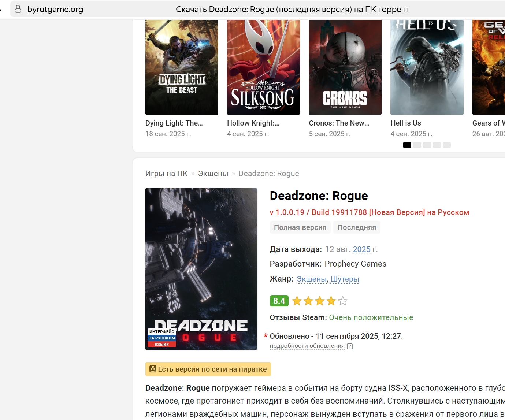Image resolution: width=505 pixels, height=420 pixels.
Task: Click the Deadzone: Rogue breadcrumb text
Action: tap(269, 174)
